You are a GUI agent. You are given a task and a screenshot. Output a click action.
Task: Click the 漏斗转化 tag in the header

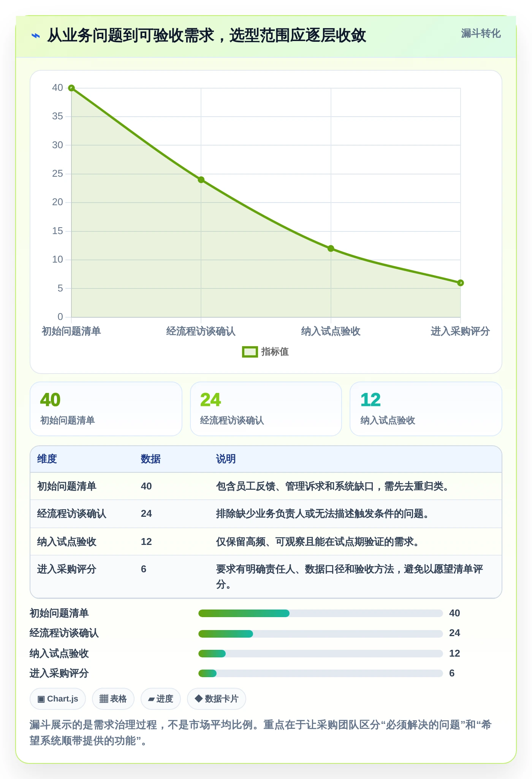(481, 33)
